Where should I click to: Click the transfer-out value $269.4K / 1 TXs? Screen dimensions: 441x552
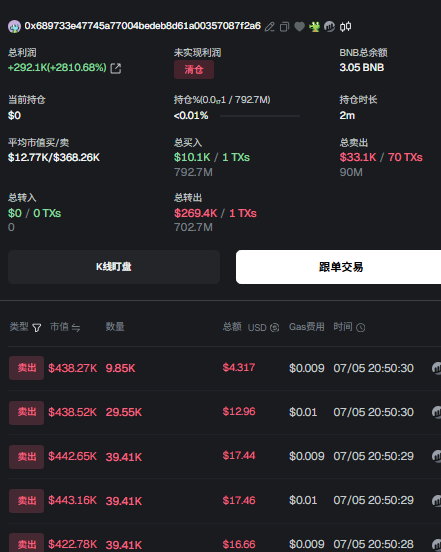(215, 213)
